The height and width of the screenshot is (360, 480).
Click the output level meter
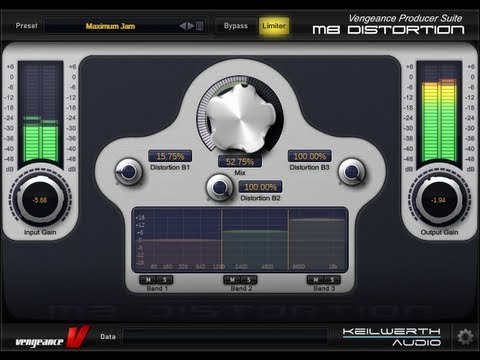439,113
